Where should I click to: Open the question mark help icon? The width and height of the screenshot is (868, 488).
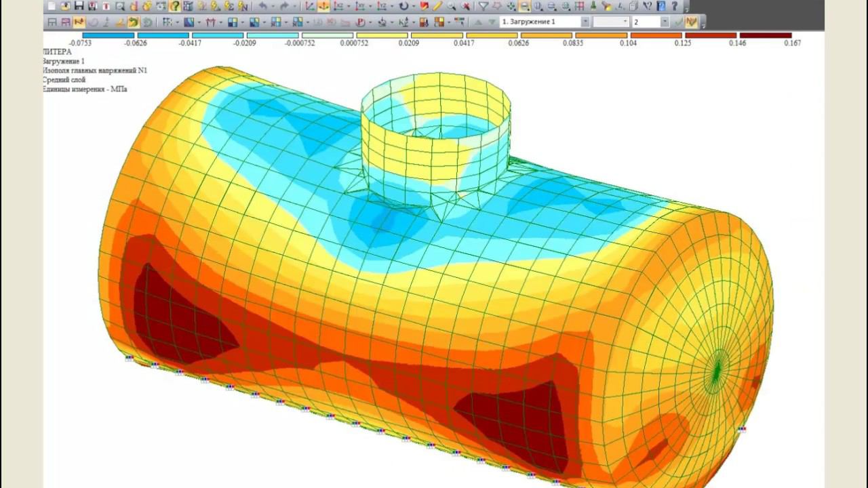pyautogui.click(x=674, y=6)
